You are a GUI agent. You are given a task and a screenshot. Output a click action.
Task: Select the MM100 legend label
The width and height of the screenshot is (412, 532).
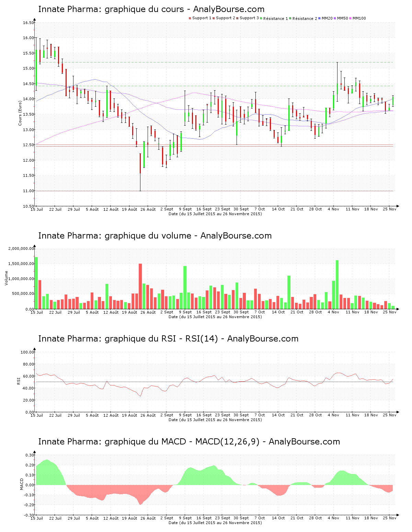pyautogui.click(x=359, y=18)
